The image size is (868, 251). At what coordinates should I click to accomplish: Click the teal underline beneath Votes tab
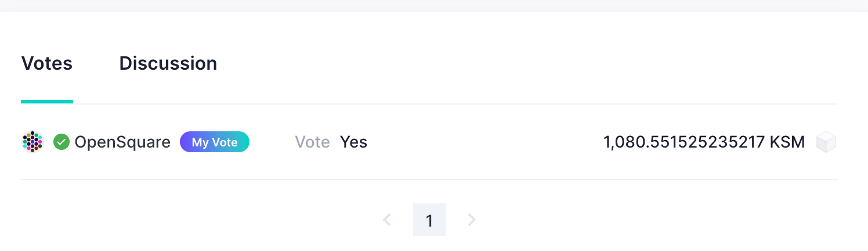[46, 102]
